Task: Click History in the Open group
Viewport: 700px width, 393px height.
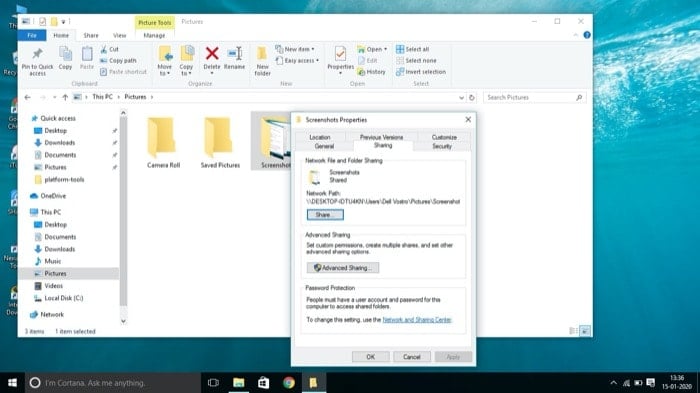Action: point(371,71)
